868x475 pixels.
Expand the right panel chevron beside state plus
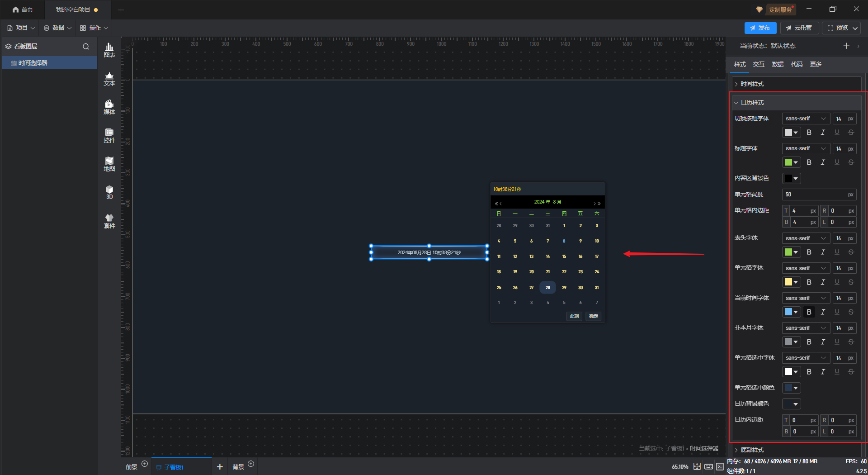click(x=858, y=46)
